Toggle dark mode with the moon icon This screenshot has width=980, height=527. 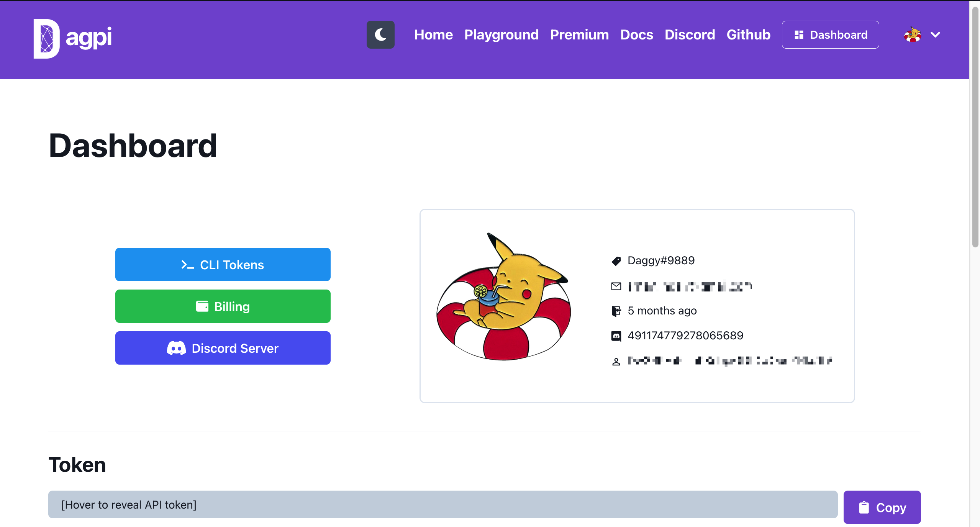click(x=380, y=34)
